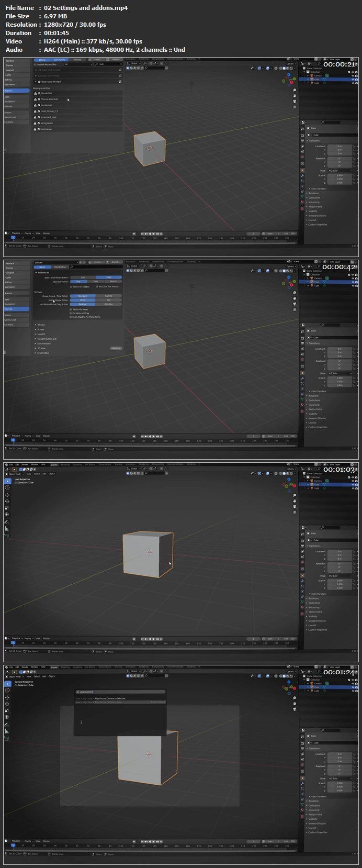In 00:01:03 frame, select the Annotate tool
This screenshot has height=868, width=362.
tap(7, 522)
